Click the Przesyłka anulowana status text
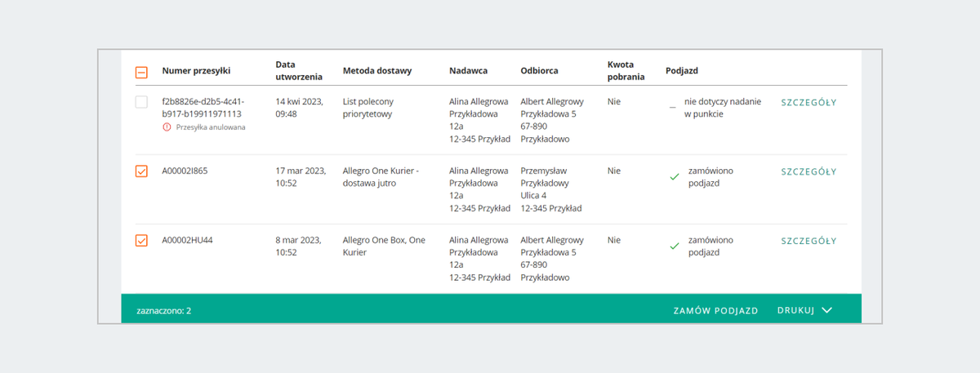This screenshot has width=980, height=373. pyautogui.click(x=211, y=127)
